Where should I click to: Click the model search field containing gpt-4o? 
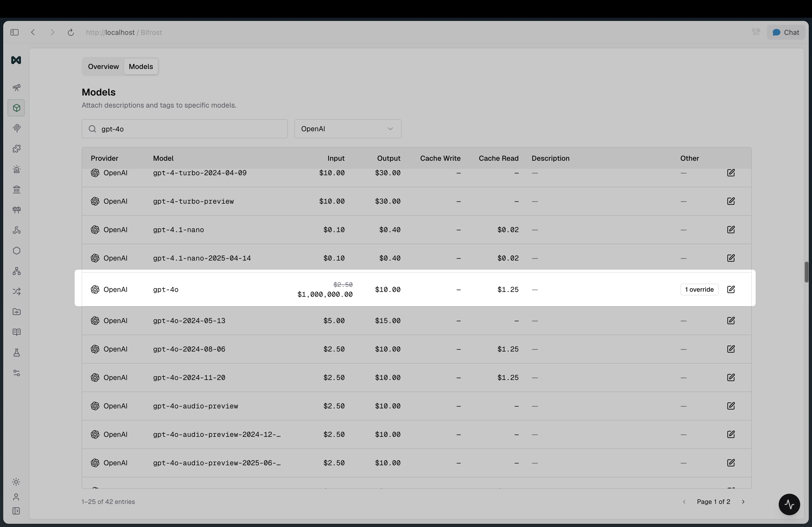pos(184,129)
